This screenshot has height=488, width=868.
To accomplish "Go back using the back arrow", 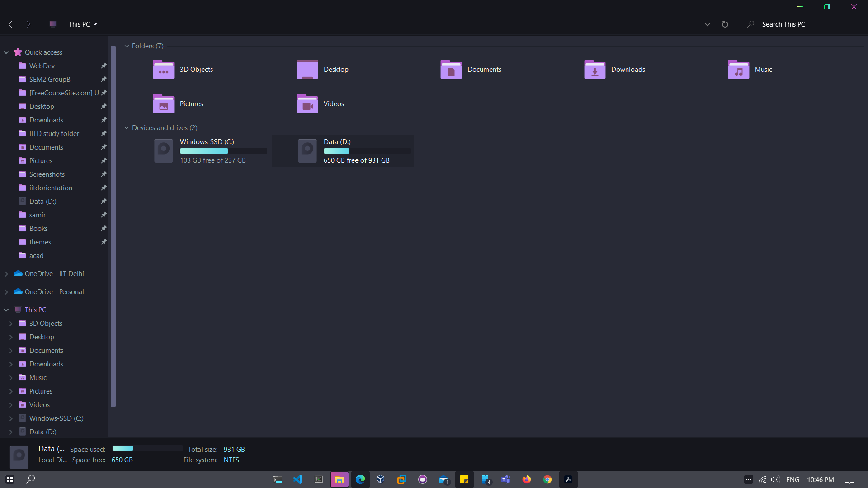I will point(10,24).
